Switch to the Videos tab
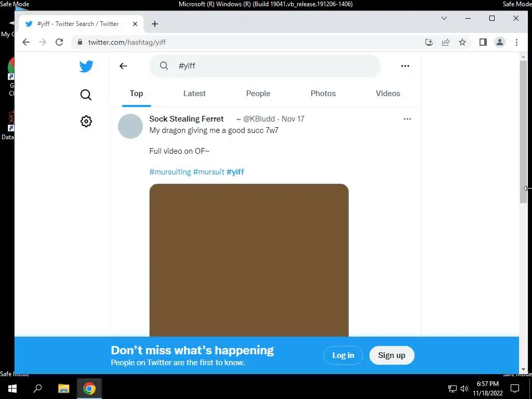The width and height of the screenshot is (532, 399). tap(388, 94)
